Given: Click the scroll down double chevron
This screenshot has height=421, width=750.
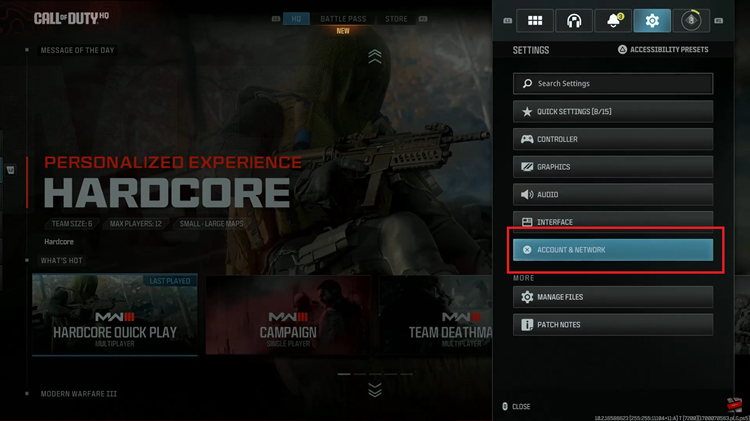Looking at the screenshot, I should click(375, 390).
